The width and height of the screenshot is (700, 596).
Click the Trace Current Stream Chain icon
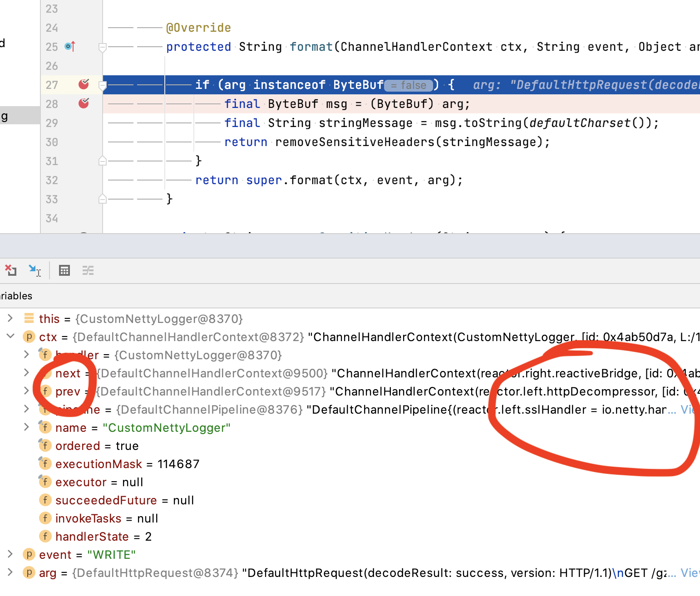click(x=88, y=271)
